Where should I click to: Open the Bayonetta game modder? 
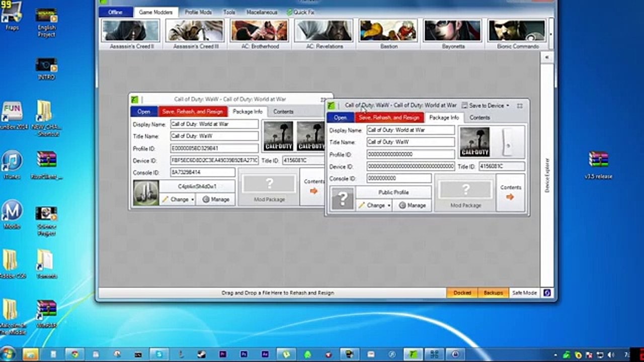(x=453, y=34)
